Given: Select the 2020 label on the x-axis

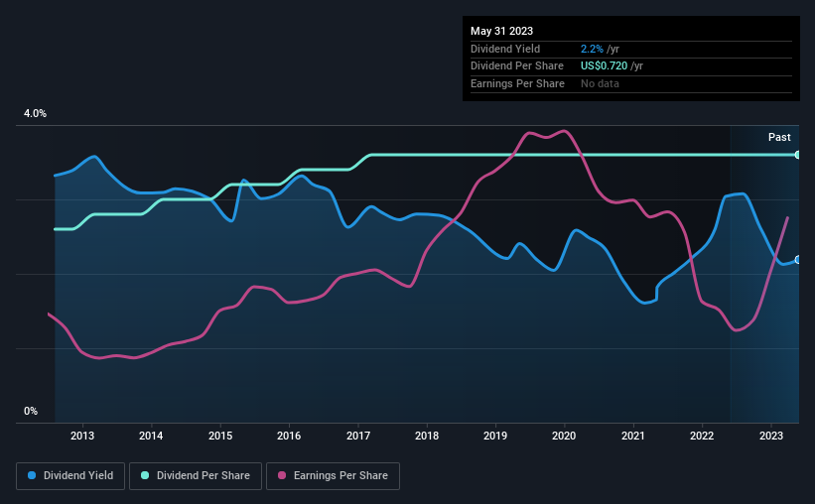Looking at the screenshot, I should point(564,436).
